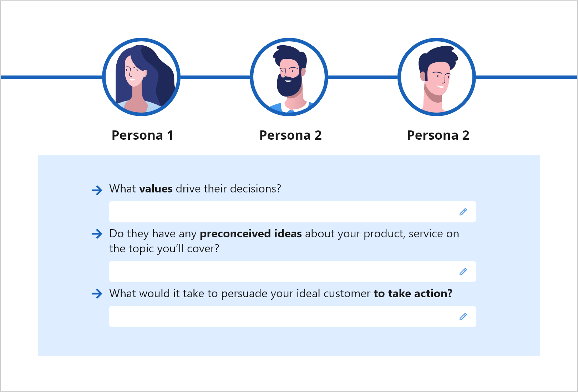Click timeline line right of the last persona
Screen dimensions: 578x392
click(x=527, y=77)
